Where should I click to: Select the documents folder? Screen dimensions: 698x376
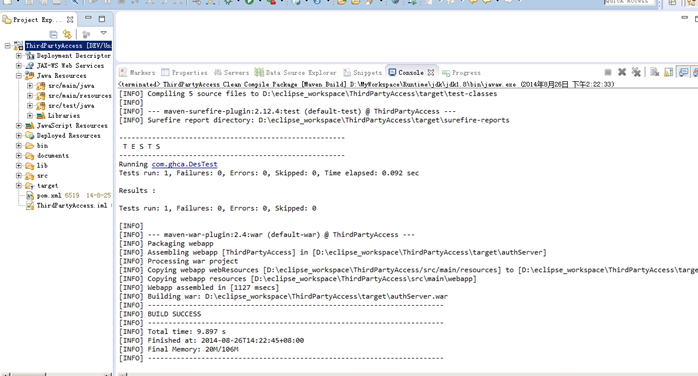tap(53, 156)
